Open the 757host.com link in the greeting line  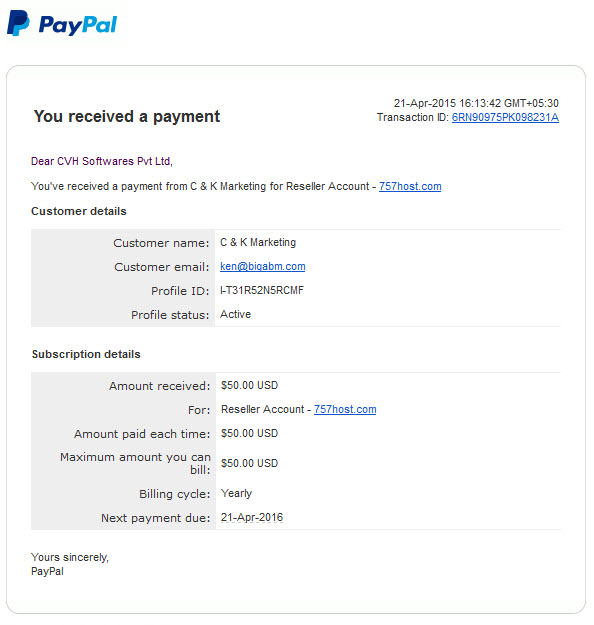pos(410,187)
